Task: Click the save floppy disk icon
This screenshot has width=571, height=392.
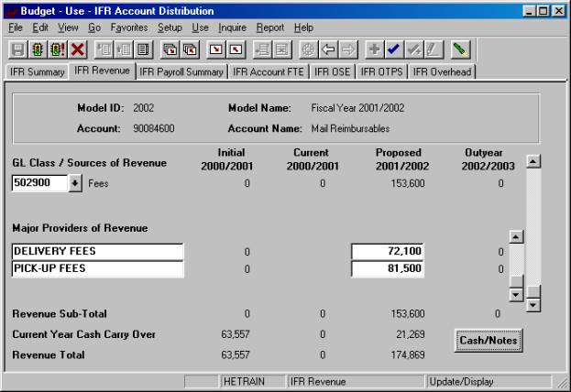Action: [x=17, y=49]
